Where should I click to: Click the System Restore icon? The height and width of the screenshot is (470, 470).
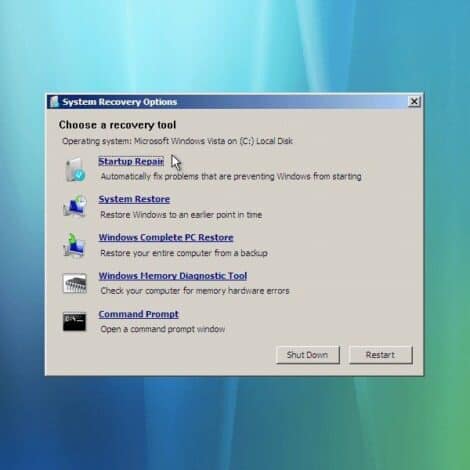tap(75, 206)
